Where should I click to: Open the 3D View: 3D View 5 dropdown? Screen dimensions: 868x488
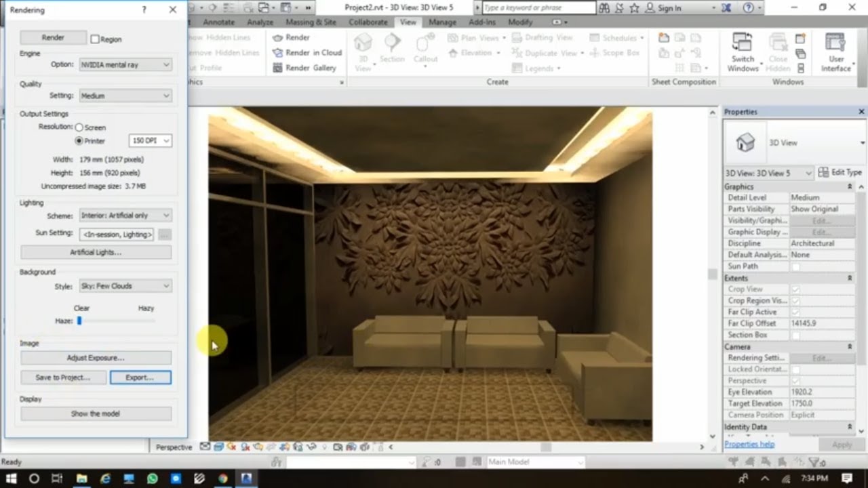(x=768, y=173)
